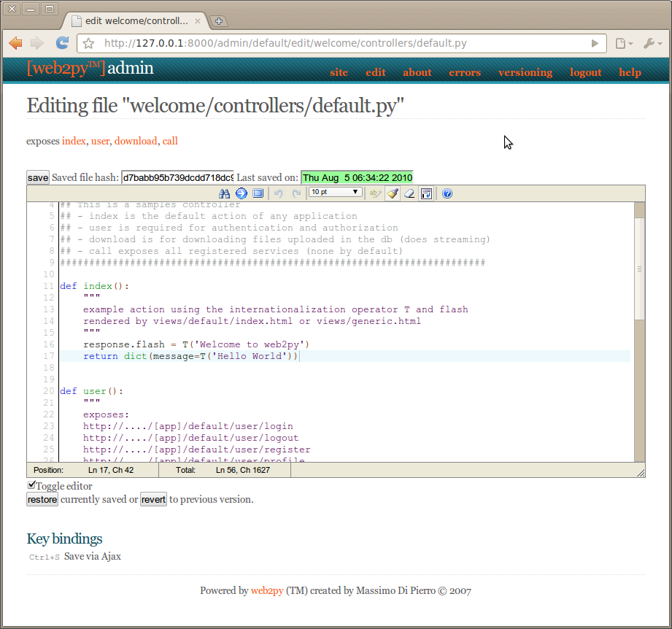Open the edit menu item
The width and height of the screenshot is (672, 629).
376,72
